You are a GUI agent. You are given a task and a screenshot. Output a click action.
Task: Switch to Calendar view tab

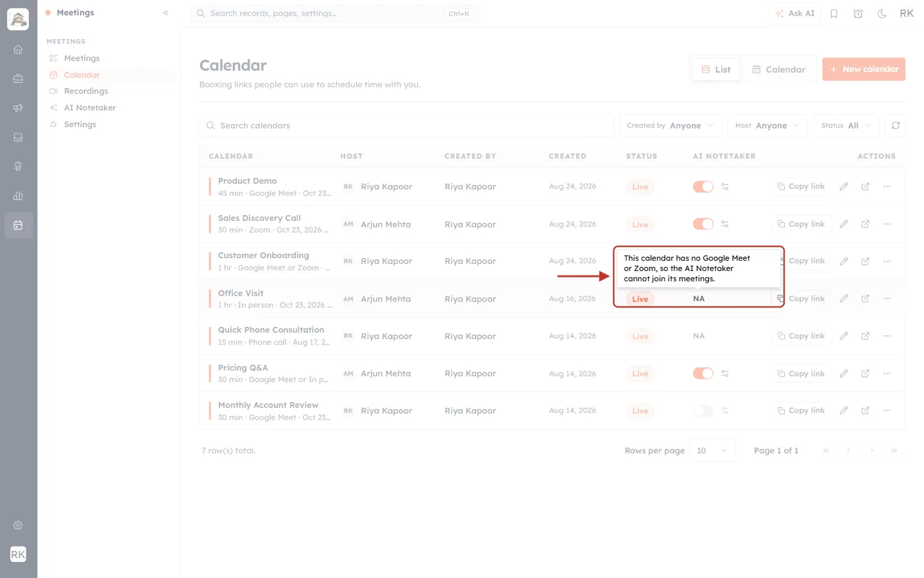pyautogui.click(x=778, y=69)
